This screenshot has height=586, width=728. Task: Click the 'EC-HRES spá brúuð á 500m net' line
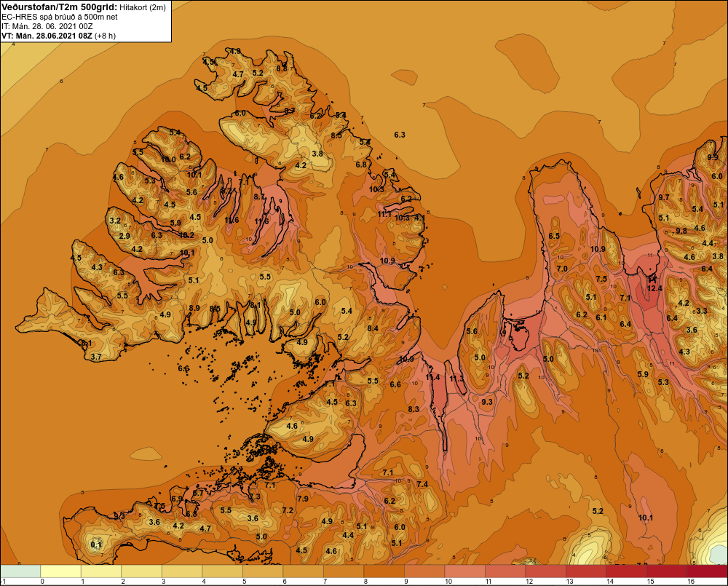(x=60, y=17)
